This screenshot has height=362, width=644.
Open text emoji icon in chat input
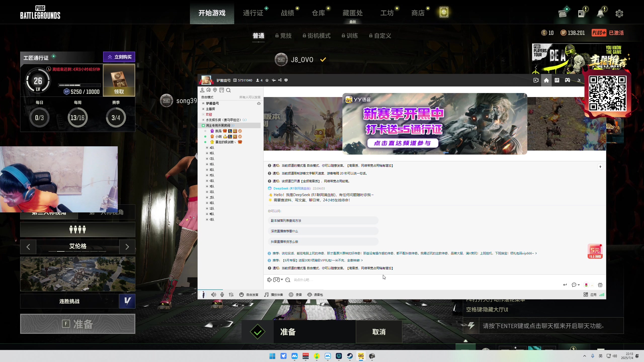288,280
